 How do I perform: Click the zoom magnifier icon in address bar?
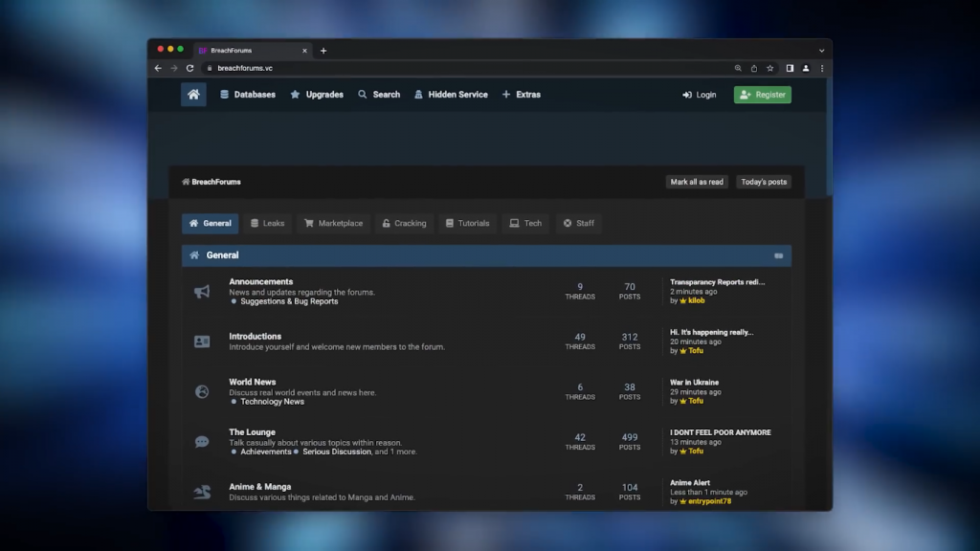738,68
